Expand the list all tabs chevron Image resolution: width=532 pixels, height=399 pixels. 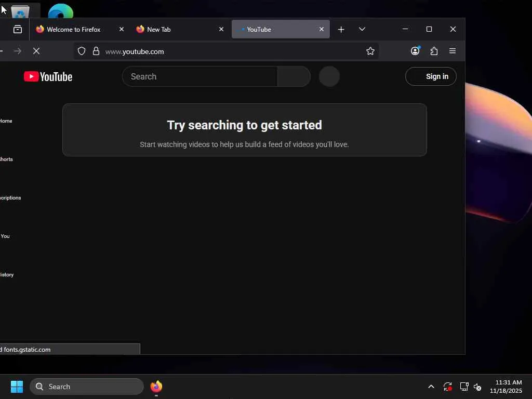pos(362,30)
